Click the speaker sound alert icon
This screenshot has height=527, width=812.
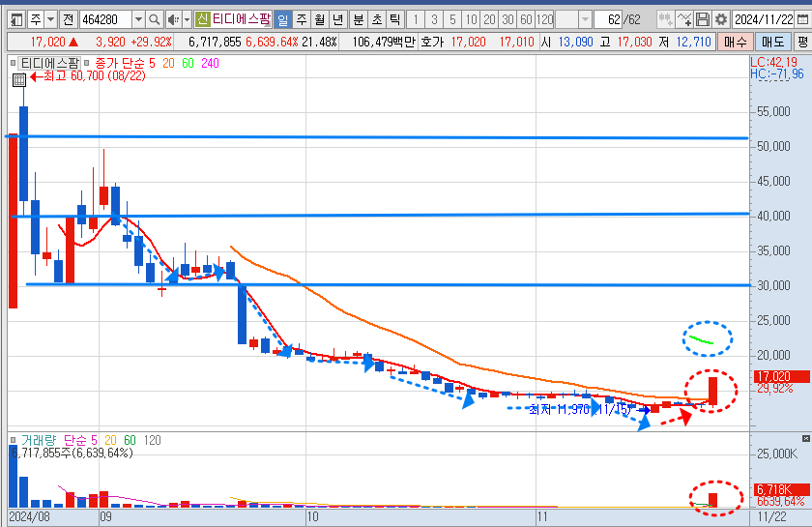pos(173,19)
